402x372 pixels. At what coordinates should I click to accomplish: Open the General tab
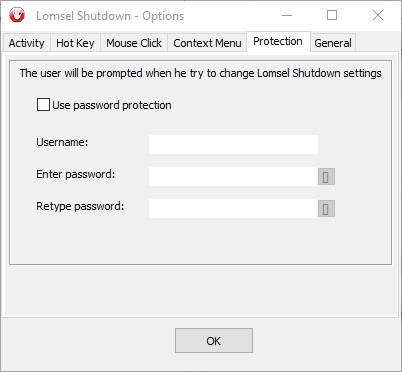click(333, 43)
